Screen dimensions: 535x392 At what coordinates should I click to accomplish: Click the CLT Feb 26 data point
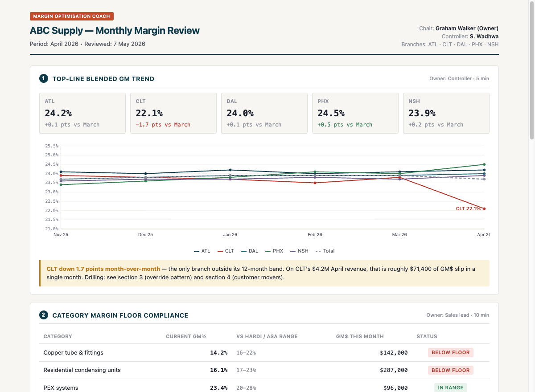315,183
